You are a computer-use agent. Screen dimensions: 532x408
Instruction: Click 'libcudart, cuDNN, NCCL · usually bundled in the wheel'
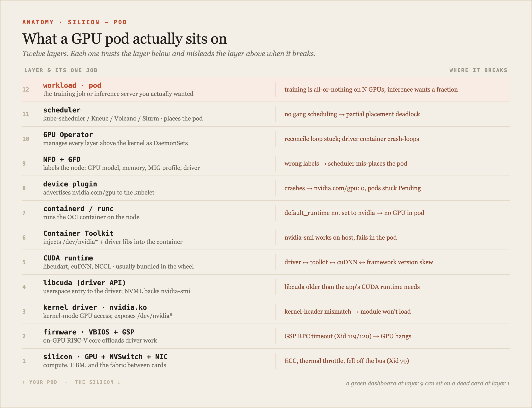pos(119,266)
